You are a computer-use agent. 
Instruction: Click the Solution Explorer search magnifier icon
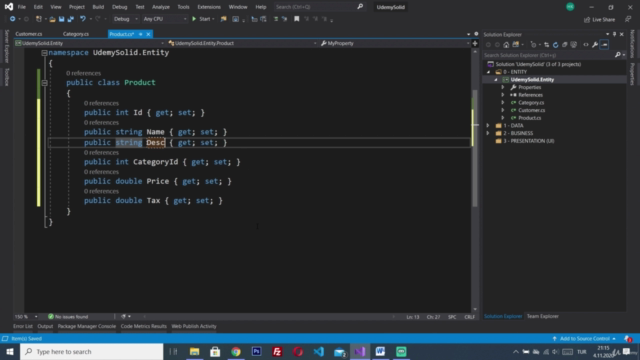618,55
